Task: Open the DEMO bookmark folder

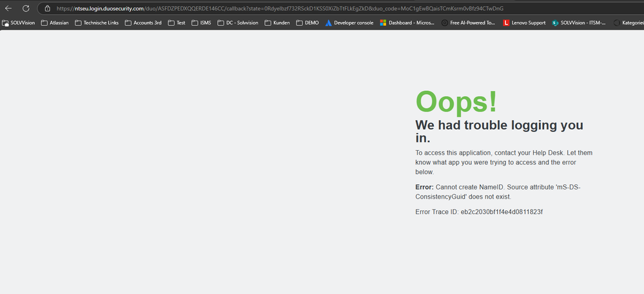Action: (x=307, y=23)
